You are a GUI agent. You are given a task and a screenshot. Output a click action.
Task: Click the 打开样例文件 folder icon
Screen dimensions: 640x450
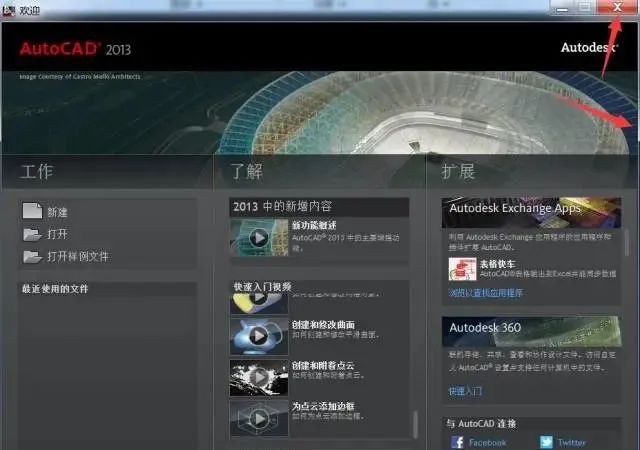coord(33,256)
